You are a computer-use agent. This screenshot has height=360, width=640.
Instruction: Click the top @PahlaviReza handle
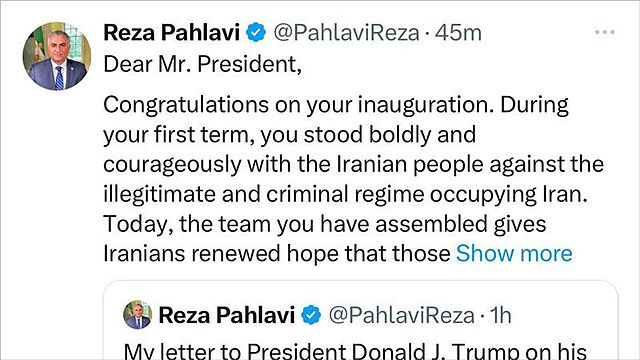coord(346,33)
